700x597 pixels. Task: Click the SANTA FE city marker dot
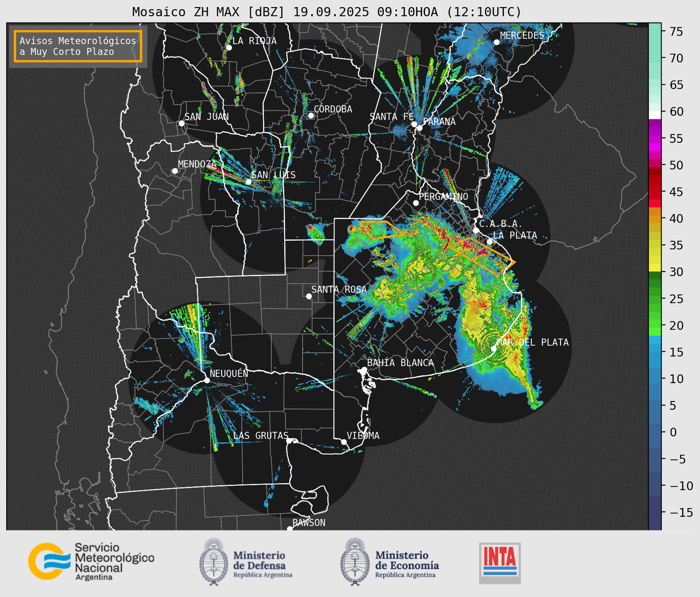pos(414,124)
